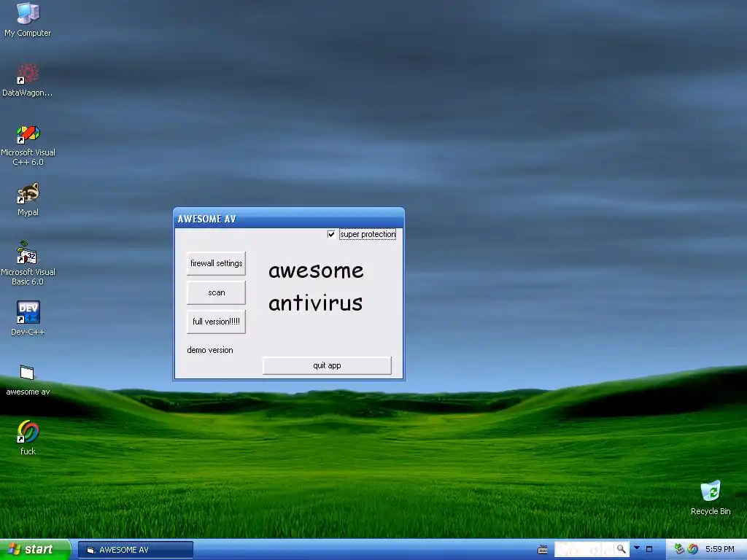Viewport: 747px width, 560px height.
Task: Click the 5:59 PM clock
Action: [720, 550]
